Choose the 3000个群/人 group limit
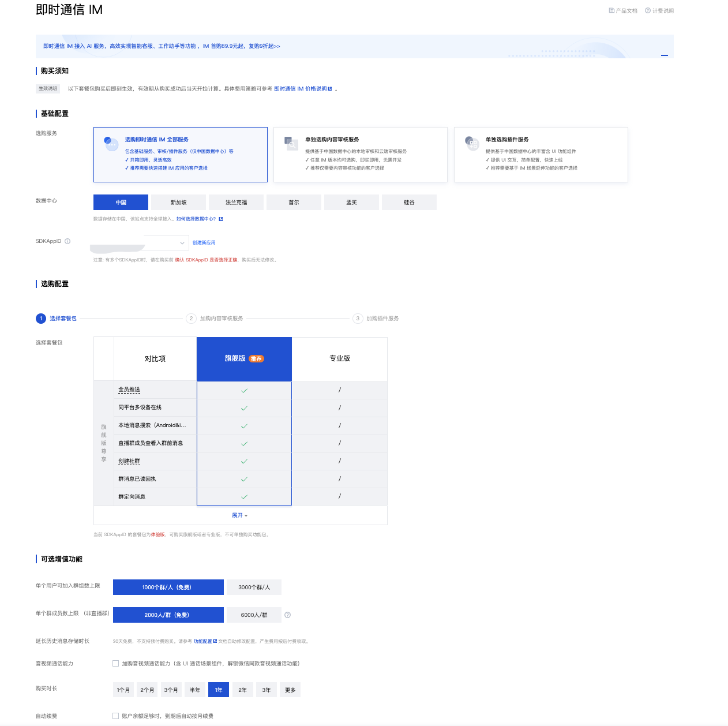728x726 pixels. (x=254, y=587)
